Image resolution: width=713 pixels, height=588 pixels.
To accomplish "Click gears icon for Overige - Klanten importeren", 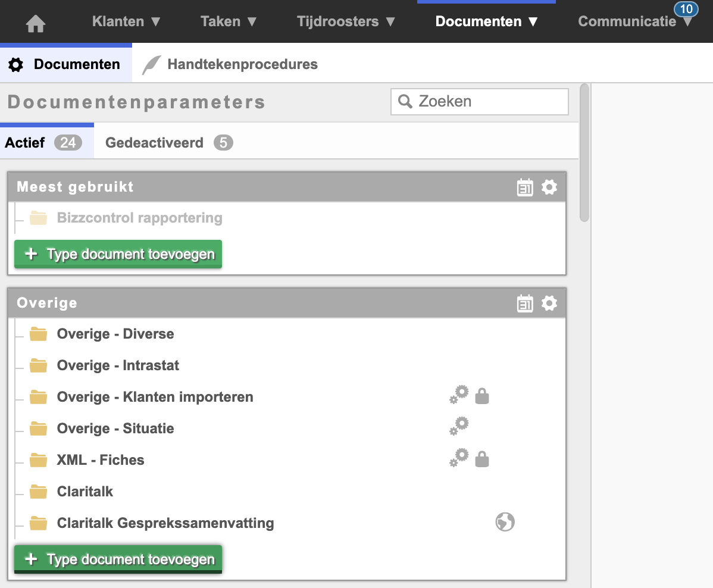I will tap(459, 395).
